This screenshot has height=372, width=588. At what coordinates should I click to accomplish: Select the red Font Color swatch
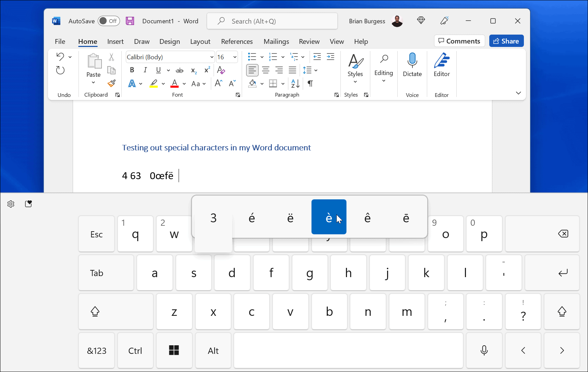[174, 83]
